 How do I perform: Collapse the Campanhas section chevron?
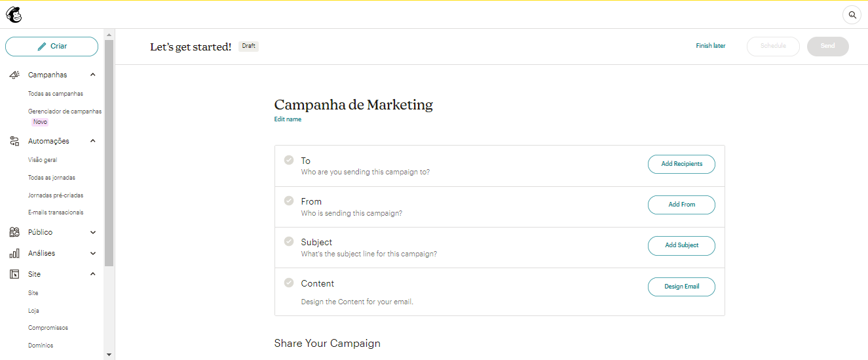[93, 75]
